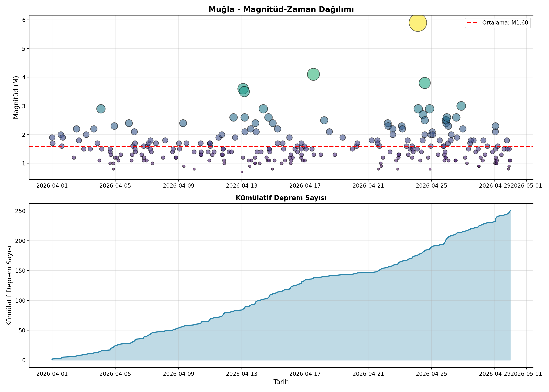Click the green bubble just below magnitude 4
The image size is (549, 392).
pyautogui.click(x=425, y=83)
